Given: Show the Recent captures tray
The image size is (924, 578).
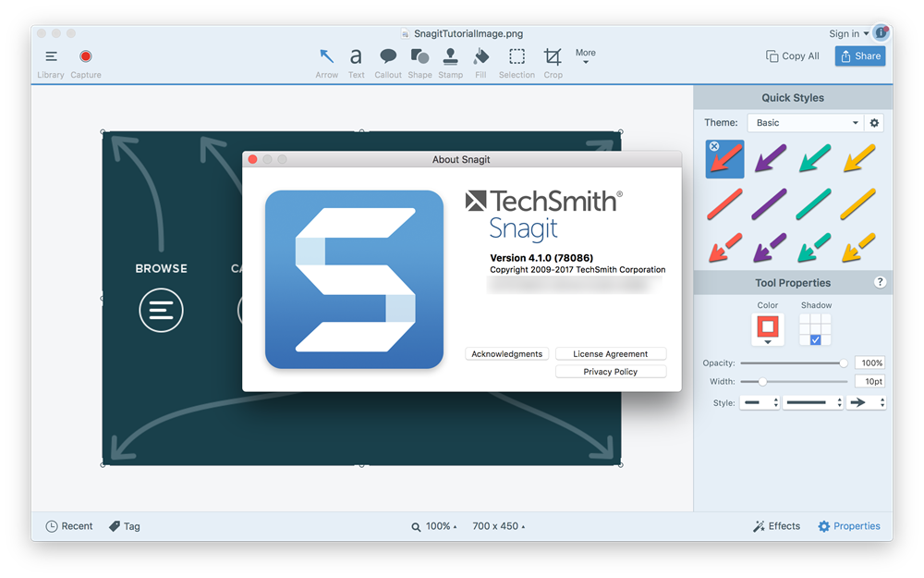Looking at the screenshot, I should click(69, 526).
